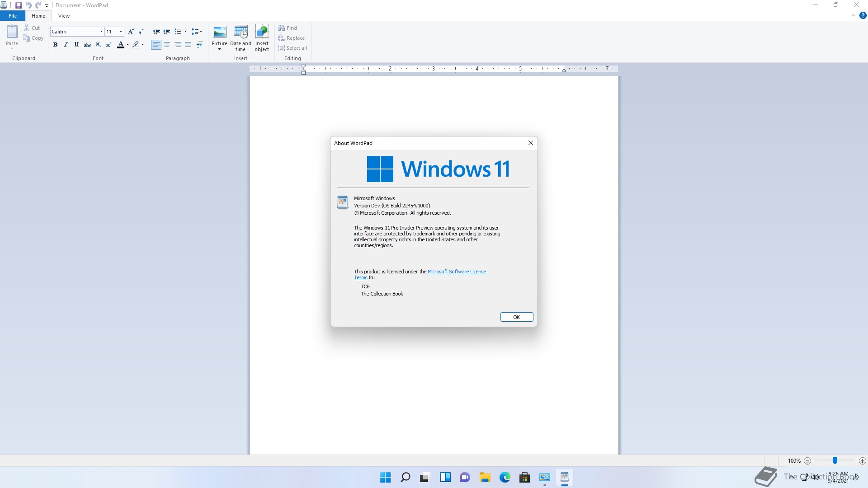Switch to the View tab

pyautogui.click(x=64, y=16)
